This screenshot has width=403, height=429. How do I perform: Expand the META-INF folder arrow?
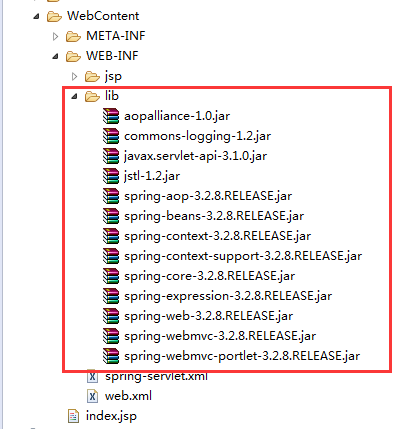tap(56, 36)
